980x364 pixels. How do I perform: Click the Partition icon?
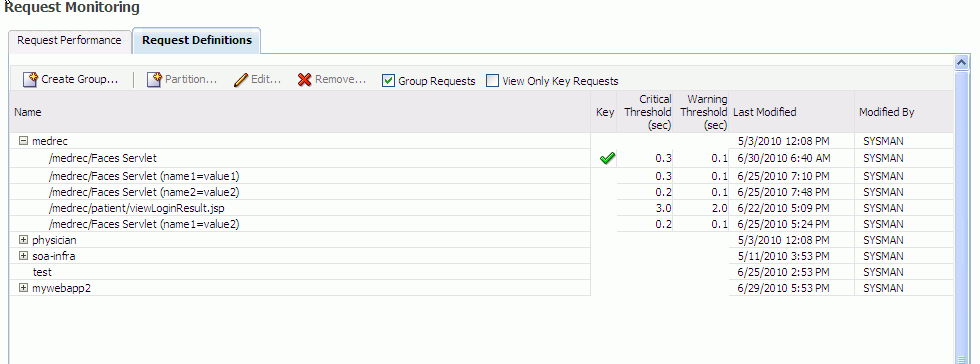coord(154,79)
